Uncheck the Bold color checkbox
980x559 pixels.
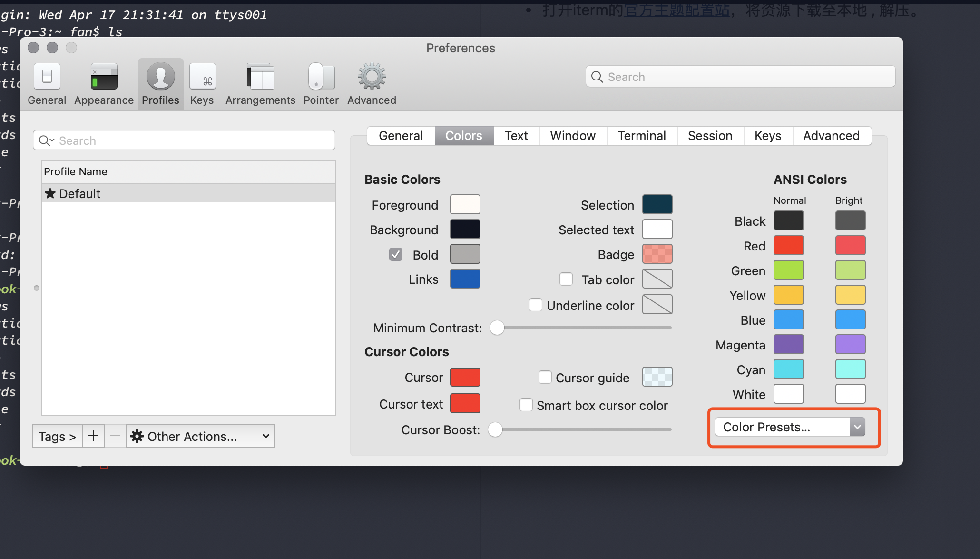coord(396,254)
